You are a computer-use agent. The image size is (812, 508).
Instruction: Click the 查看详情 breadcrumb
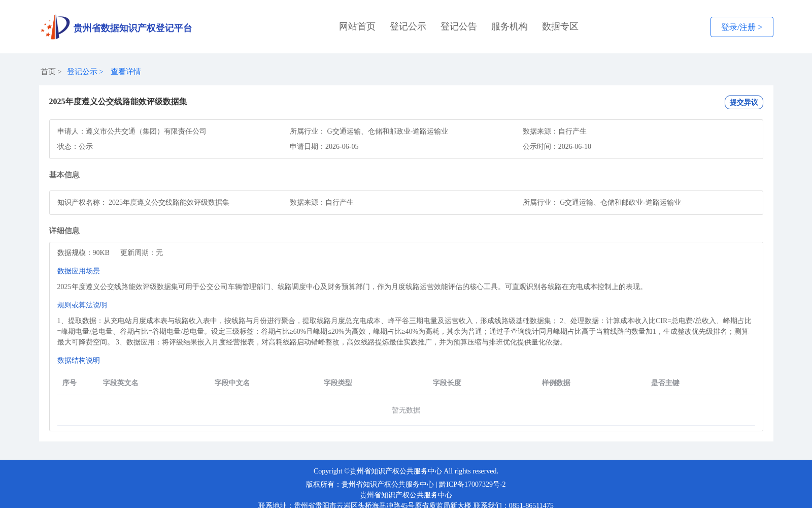click(126, 72)
